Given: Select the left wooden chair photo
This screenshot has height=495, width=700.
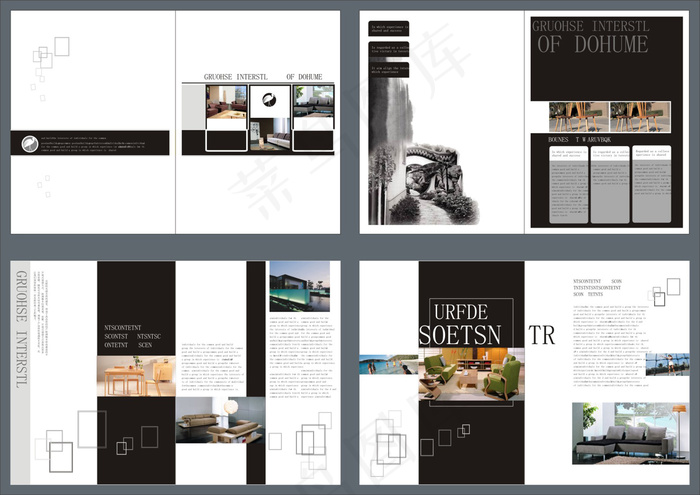Looking at the screenshot, I should click(579, 116).
